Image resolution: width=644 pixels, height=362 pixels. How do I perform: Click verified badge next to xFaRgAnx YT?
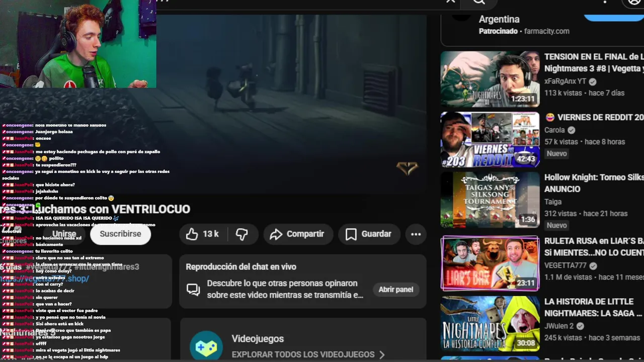point(593,81)
